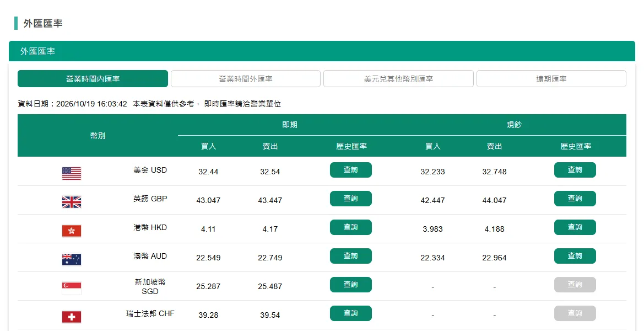The width and height of the screenshot is (644, 331).
Task: Query HKD cash rate history
Action: tap(575, 227)
